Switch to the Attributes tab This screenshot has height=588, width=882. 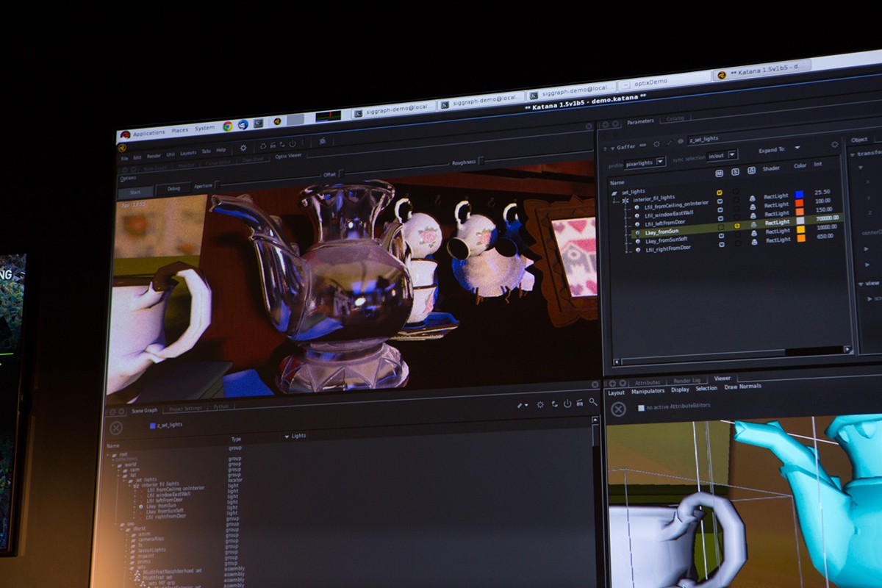point(648,383)
